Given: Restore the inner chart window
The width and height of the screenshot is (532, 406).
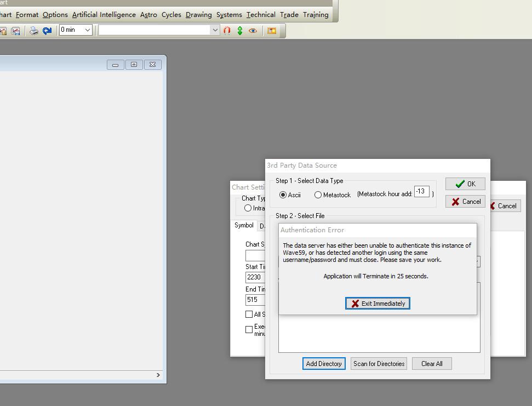Looking at the screenshot, I should click(134, 65).
